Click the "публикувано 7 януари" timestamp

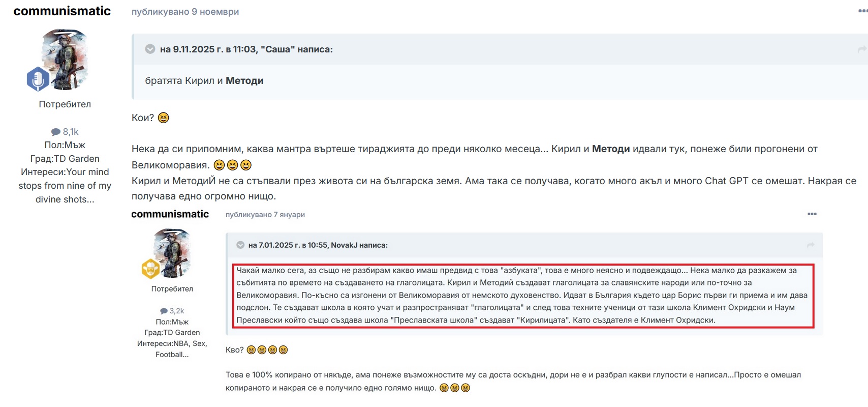[x=265, y=215]
